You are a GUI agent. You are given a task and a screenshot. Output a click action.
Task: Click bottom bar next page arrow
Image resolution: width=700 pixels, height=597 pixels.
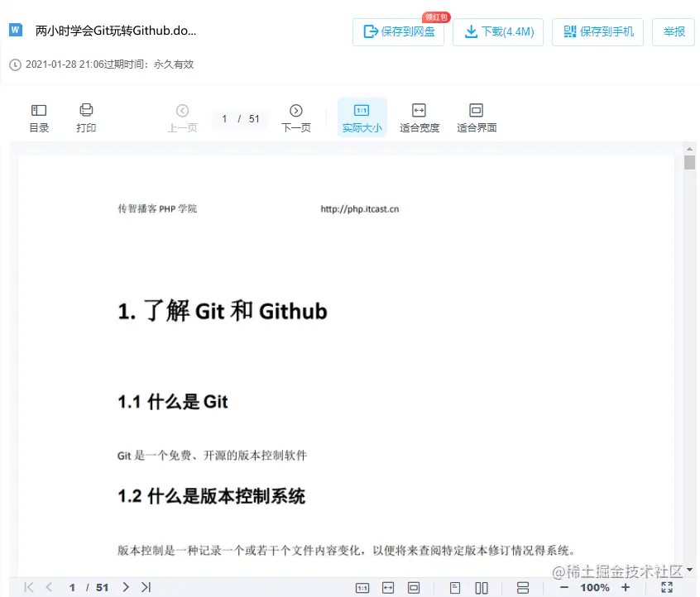[126, 587]
